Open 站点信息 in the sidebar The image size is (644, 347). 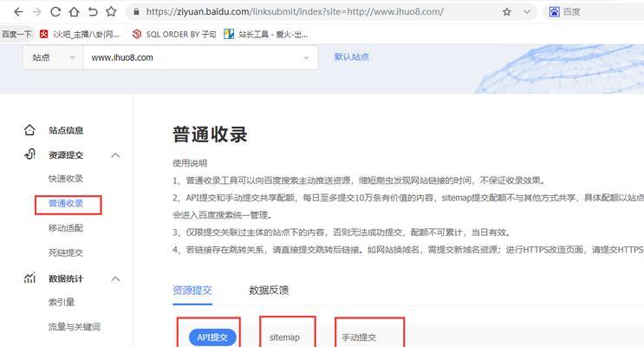click(66, 130)
